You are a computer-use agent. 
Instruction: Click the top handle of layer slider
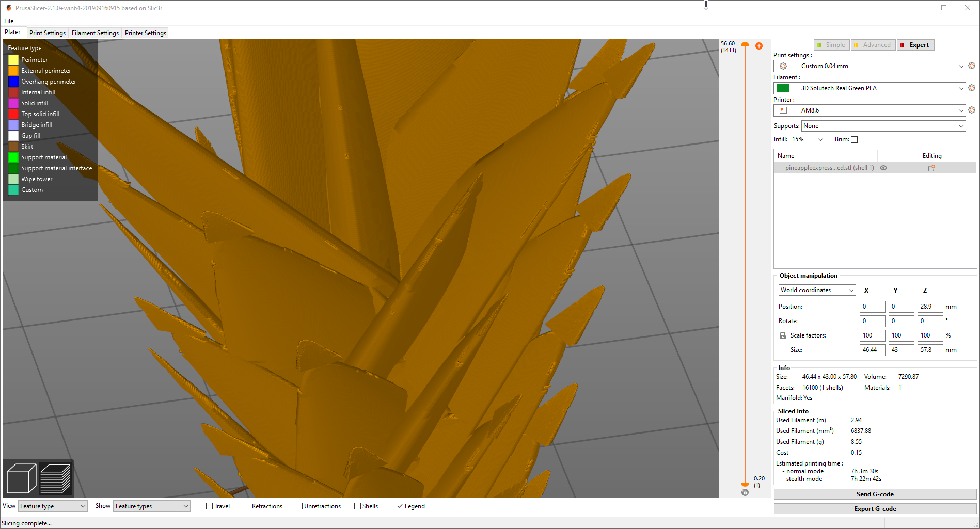coord(745,45)
